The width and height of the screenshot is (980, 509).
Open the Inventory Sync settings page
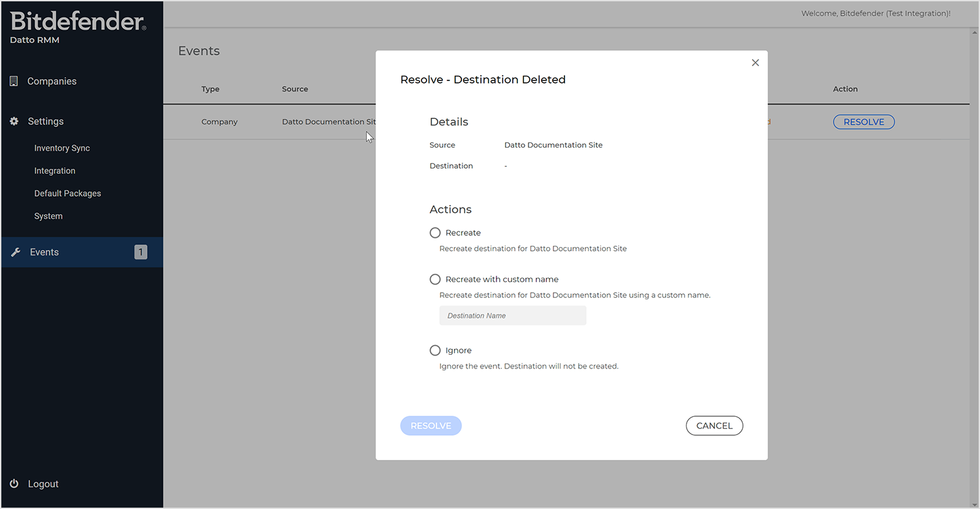pyautogui.click(x=62, y=148)
